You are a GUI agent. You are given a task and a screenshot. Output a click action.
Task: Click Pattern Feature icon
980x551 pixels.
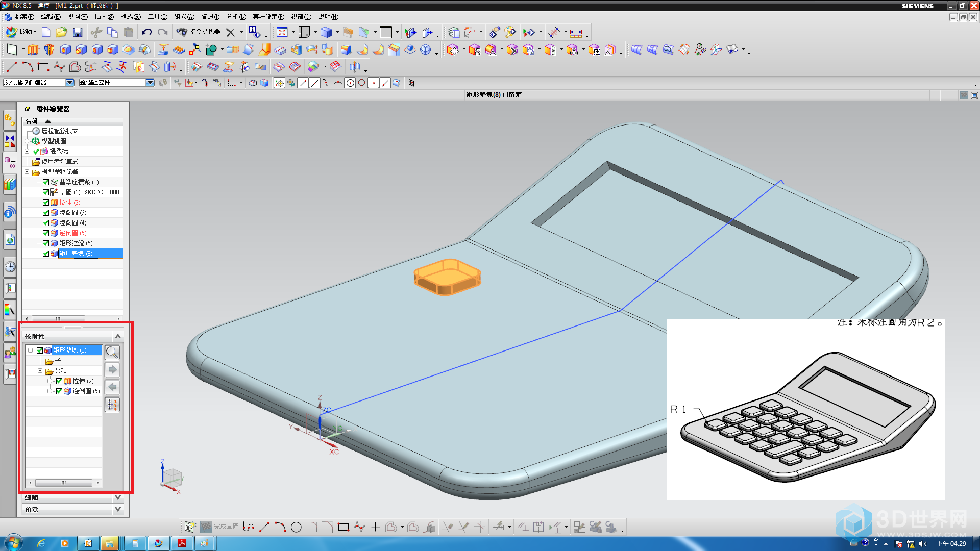(x=179, y=49)
